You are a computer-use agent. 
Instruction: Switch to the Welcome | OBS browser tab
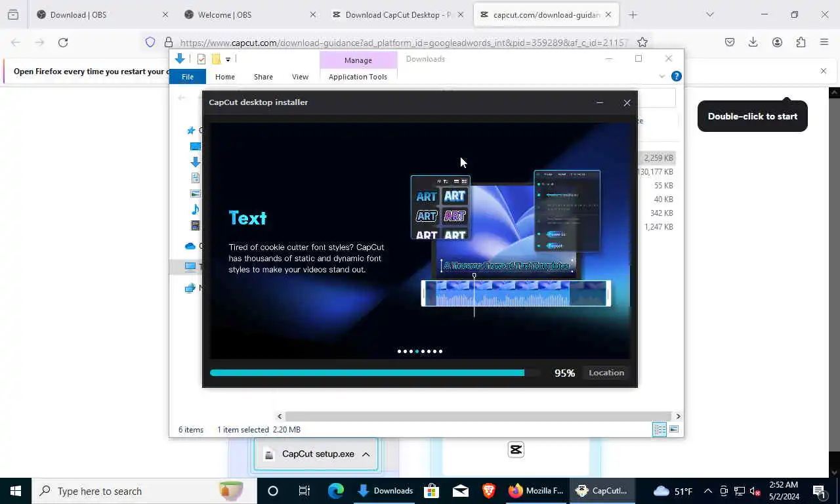[x=251, y=14]
